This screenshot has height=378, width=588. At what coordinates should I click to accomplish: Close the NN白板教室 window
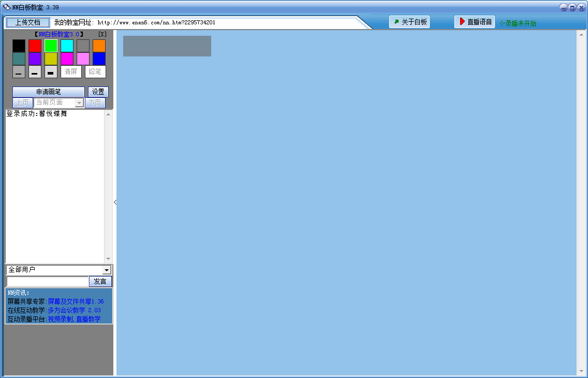(x=581, y=7)
